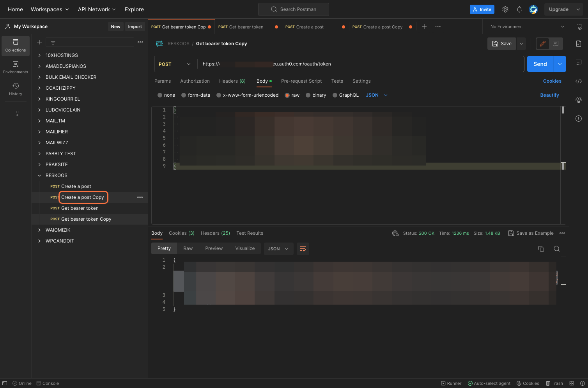Screen dimensions: 588x388
Task: Beautify the request body
Action: (x=549, y=95)
